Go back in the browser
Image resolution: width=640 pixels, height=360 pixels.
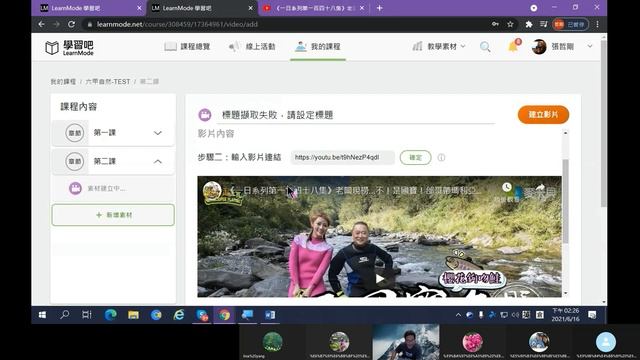[41, 24]
